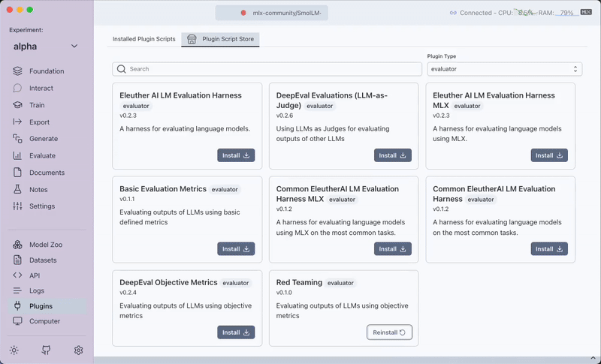Image resolution: width=601 pixels, height=364 pixels.
Task: Click the mlx-community/SmolLM model selector
Action: tap(272, 13)
